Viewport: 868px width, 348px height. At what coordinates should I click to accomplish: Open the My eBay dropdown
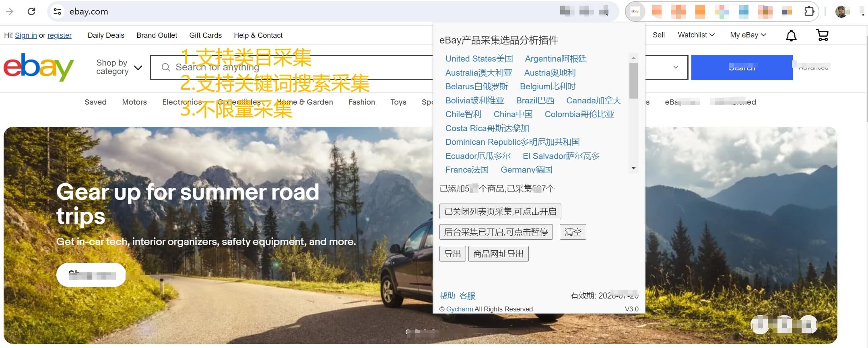[748, 35]
